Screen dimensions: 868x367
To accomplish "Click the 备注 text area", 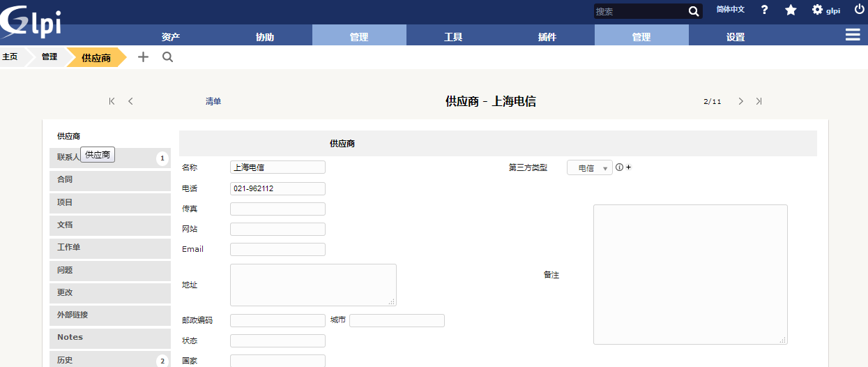I will pyautogui.click(x=690, y=274).
